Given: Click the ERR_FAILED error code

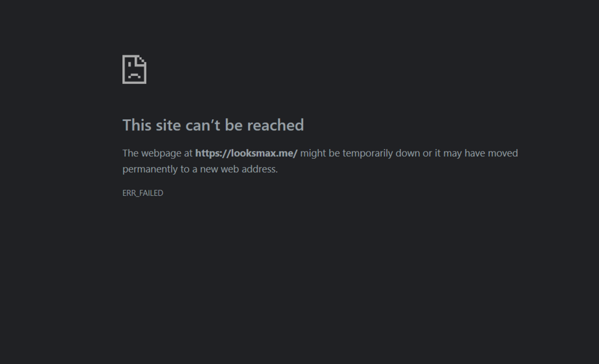Looking at the screenshot, I should click(x=143, y=193).
